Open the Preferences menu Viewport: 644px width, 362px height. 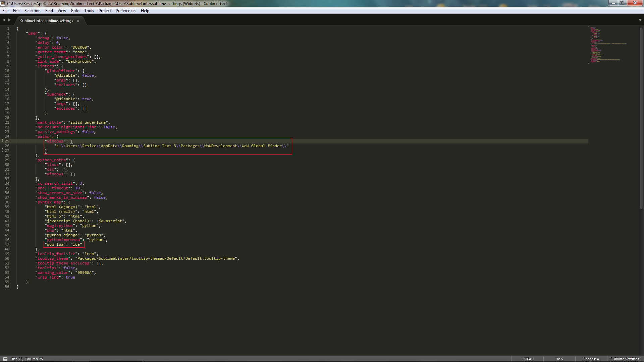tap(126, 11)
